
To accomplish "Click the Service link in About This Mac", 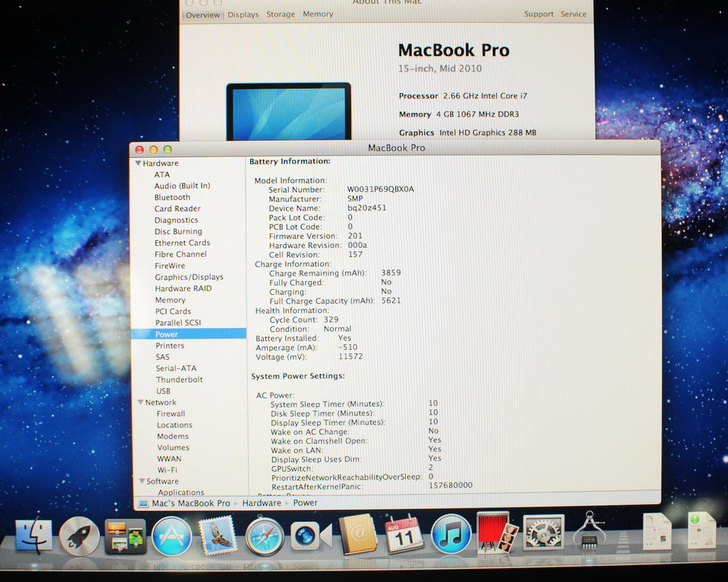I will (x=573, y=14).
